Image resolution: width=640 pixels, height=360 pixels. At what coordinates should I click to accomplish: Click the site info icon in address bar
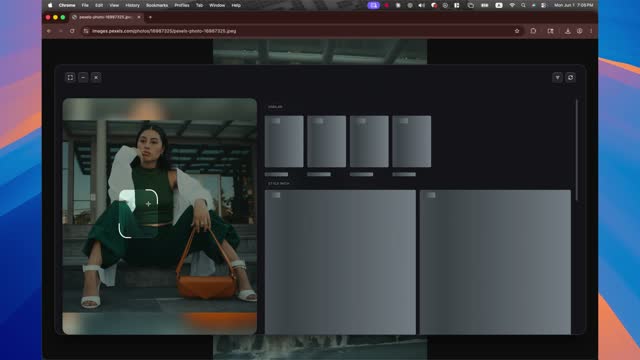point(86,31)
